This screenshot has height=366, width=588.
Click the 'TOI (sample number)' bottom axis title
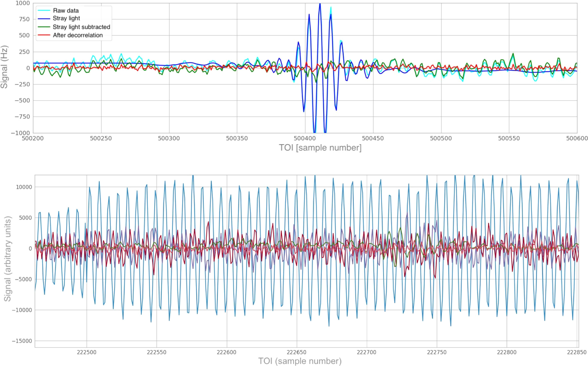[300, 361]
